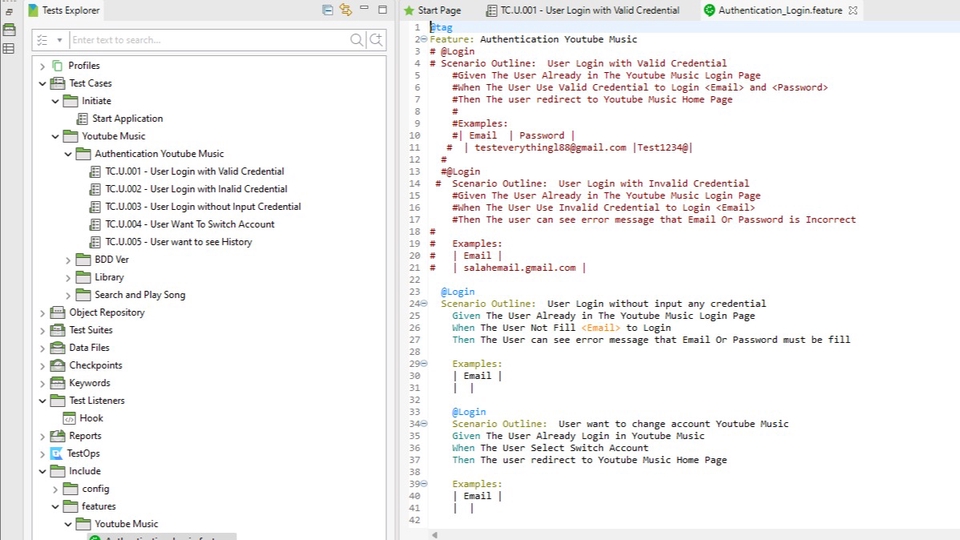Viewport: 960px width, 540px height.
Task: Click the Test Suites icon
Action: [58, 330]
